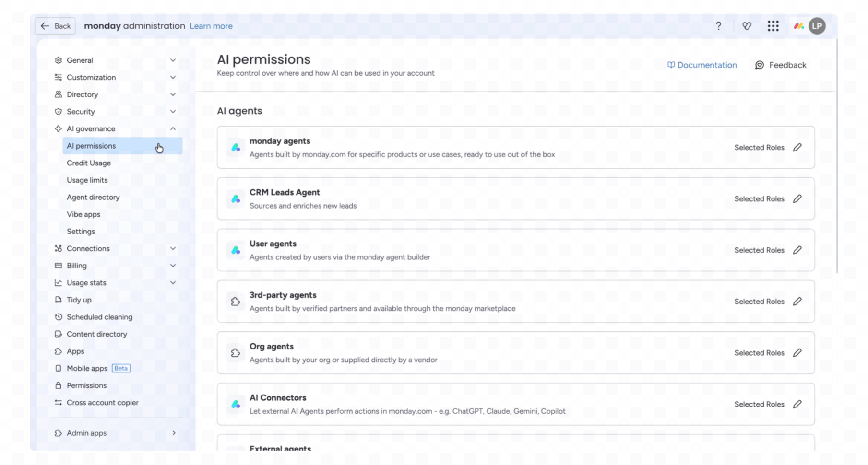
Task: Expand the Billing section chevron
Action: 173,266
